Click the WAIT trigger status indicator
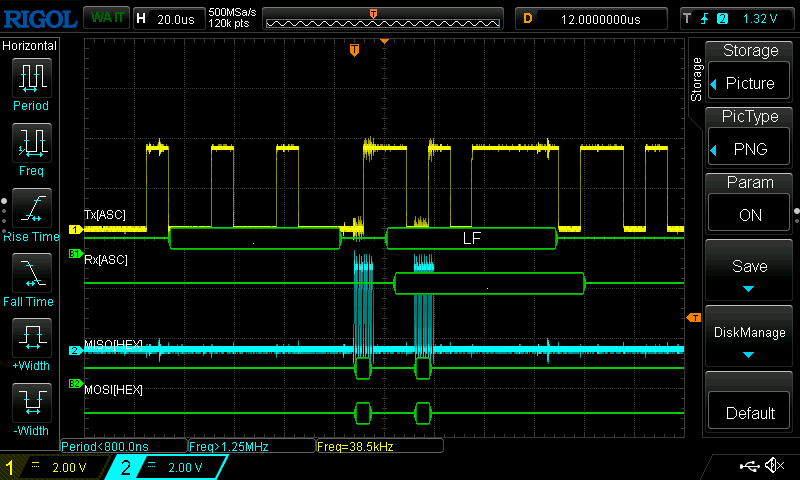Viewport: 800px width, 480px height. 103,18
